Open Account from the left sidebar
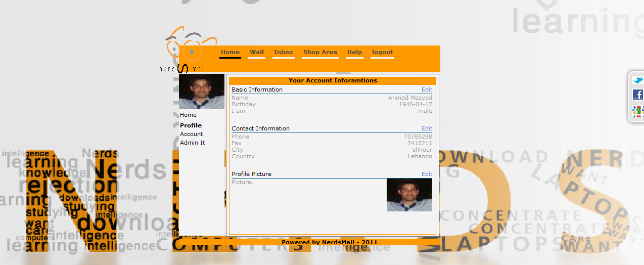This screenshot has width=644, height=265. tap(191, 134)
